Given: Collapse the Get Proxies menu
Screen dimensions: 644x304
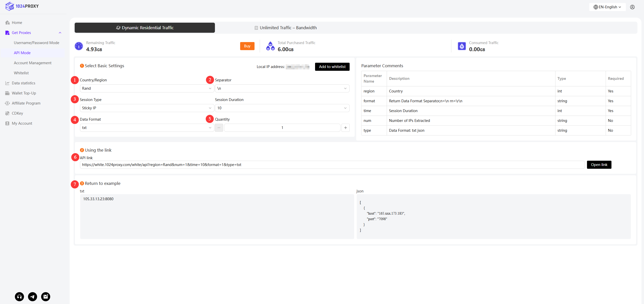Looking at the screenshot, I should [x=60, y=33].
